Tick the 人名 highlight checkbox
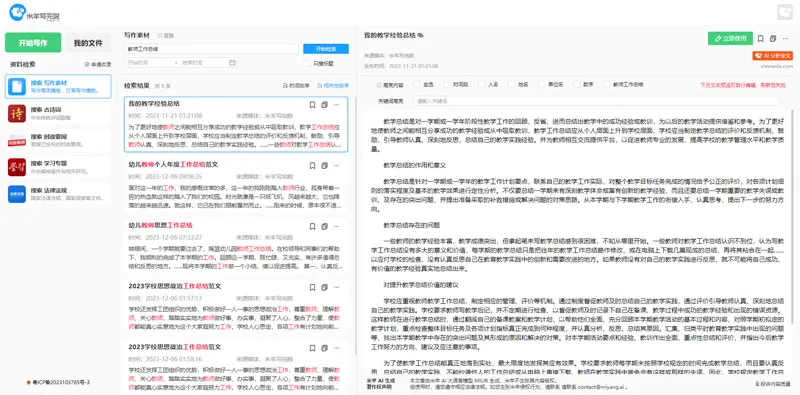Viewport: 800px width, 395px height. [481, 84]
